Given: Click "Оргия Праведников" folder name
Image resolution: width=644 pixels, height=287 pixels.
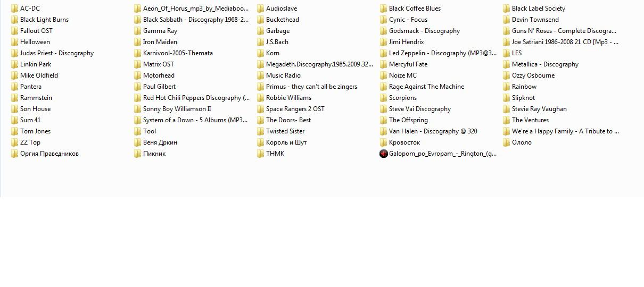Looking at the screenshot, I should [x=49, y=154].
